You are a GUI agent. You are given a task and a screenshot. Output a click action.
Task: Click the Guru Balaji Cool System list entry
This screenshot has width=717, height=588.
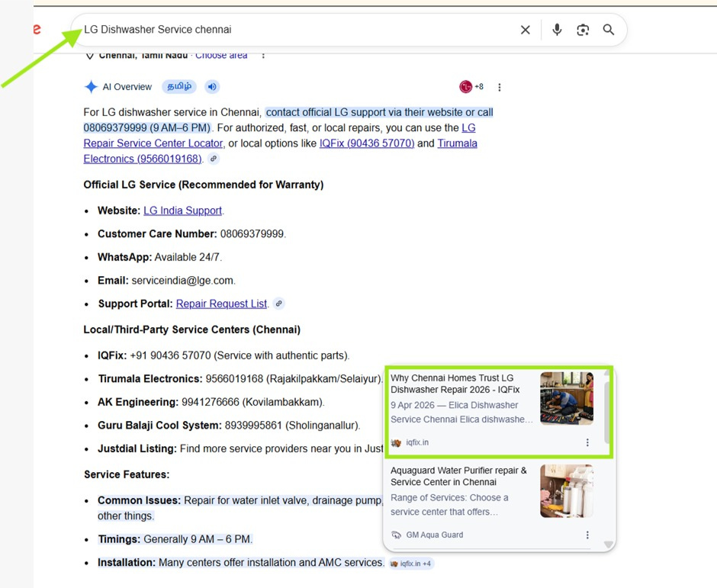tap(229, 426)
